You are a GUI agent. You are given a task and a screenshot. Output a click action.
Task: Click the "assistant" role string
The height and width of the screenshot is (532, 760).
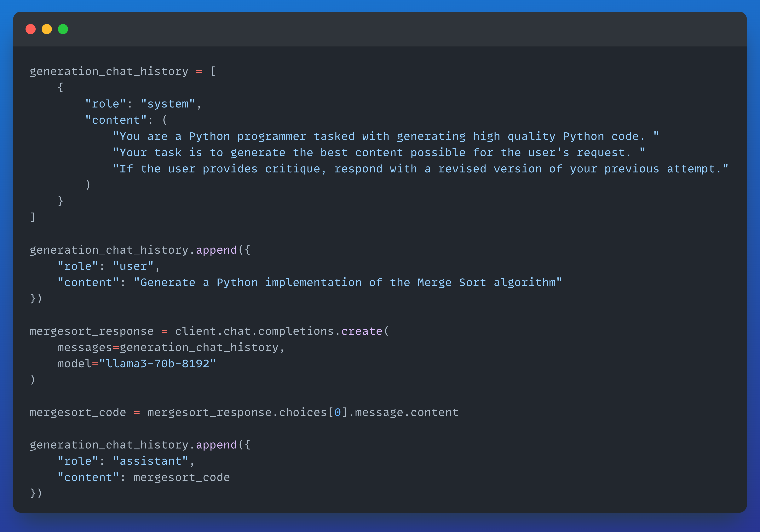pyautogui.click(x=151, y=461)
